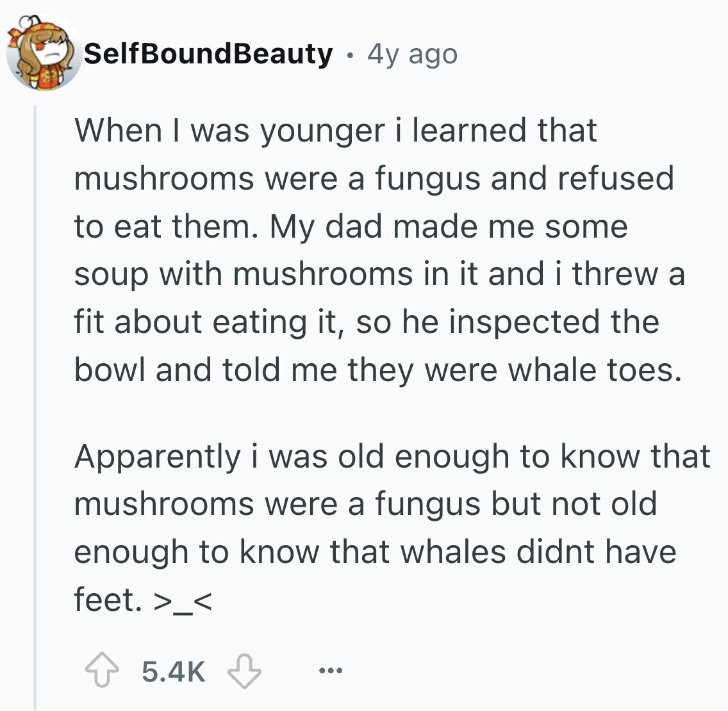728x711 pixels.
Task: Click the words "whale toes" in comment
Action: 595,370
